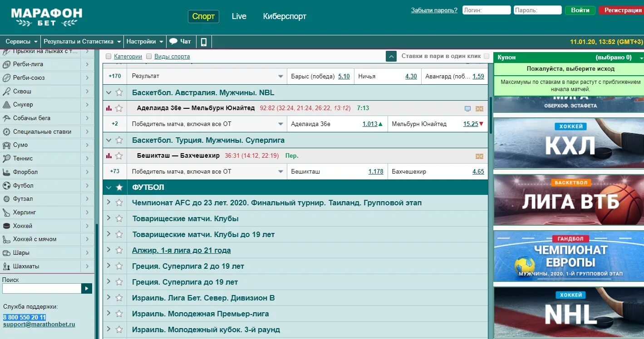Viewport: 644px width, 339px height.
Task: Select odds 4.65 for Бахчешехир
Action: click(478, 172)
